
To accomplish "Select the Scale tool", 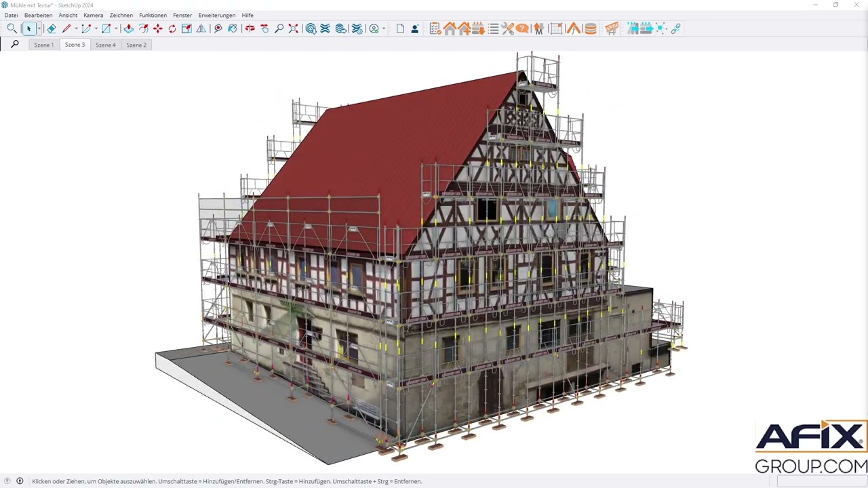I will click(186, 28).
